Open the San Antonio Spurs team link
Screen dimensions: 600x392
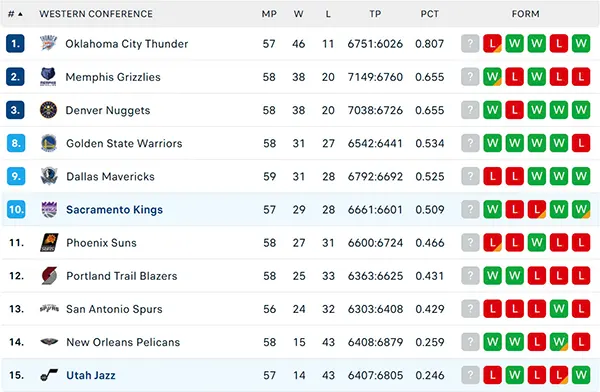point(114,309)
